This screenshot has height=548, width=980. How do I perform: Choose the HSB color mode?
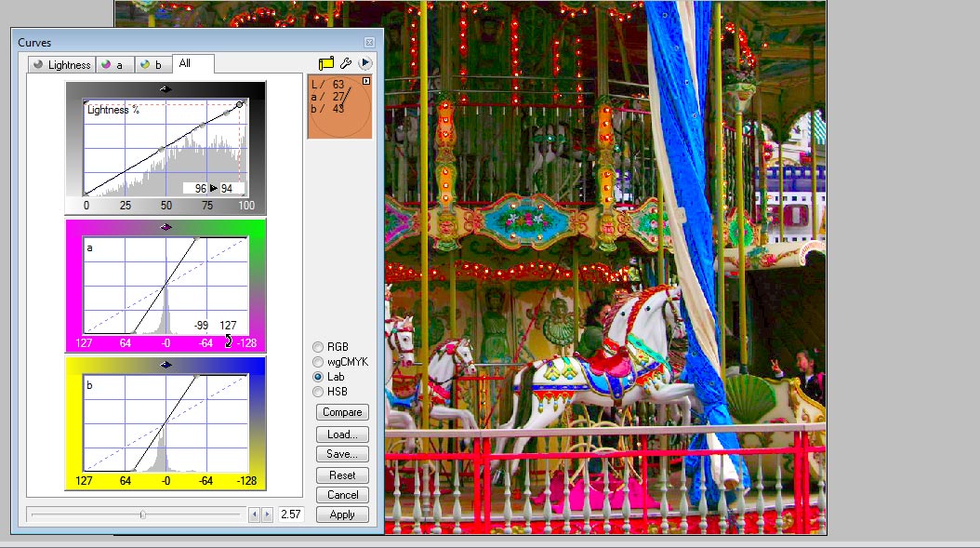[x=330, y=392]
